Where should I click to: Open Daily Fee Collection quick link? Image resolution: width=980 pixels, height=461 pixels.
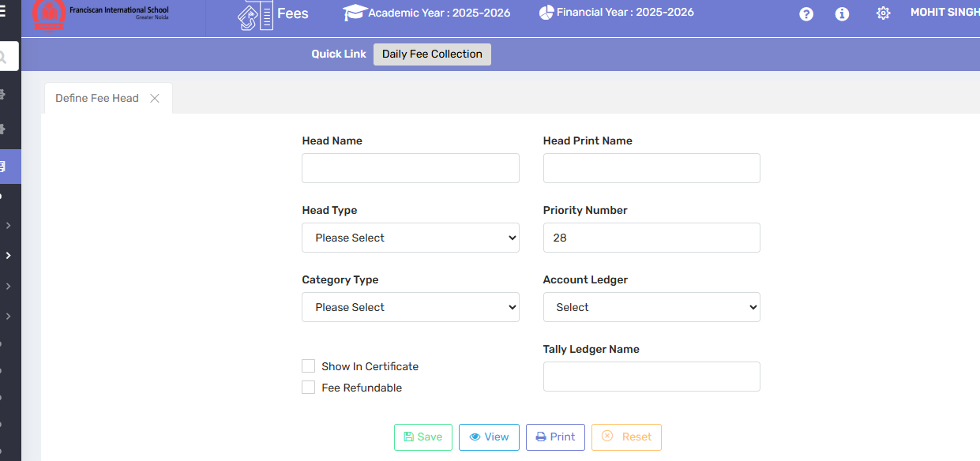point(432,54)
